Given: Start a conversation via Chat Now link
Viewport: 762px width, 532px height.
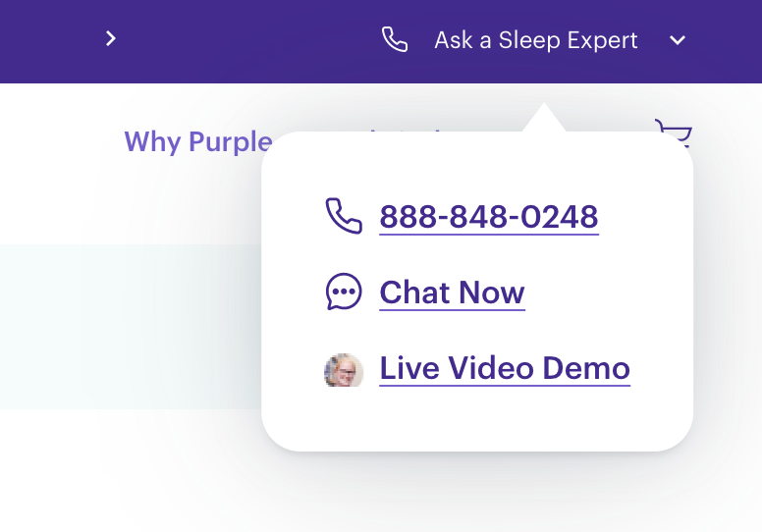Looking at the screenshot, I should [452, 293].
